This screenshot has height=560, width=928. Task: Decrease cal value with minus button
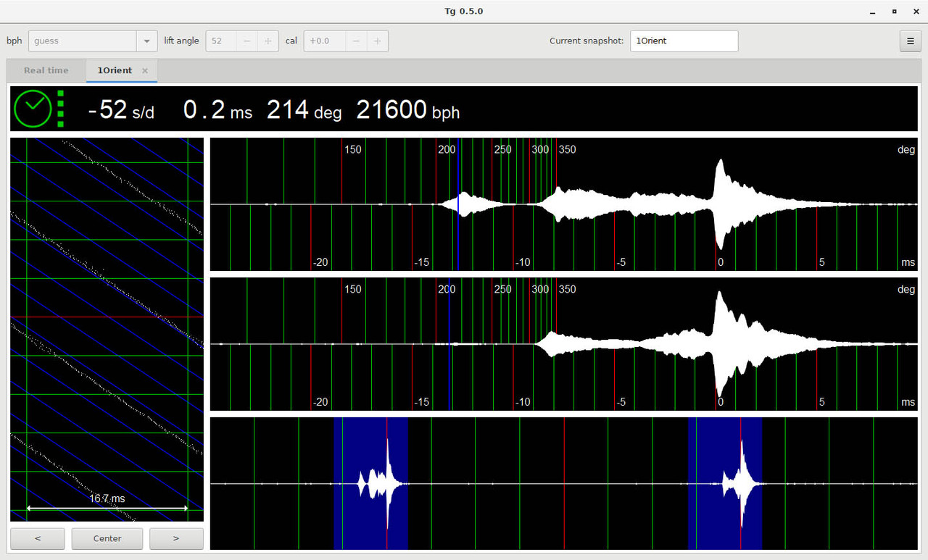click(x=356, y=41)
